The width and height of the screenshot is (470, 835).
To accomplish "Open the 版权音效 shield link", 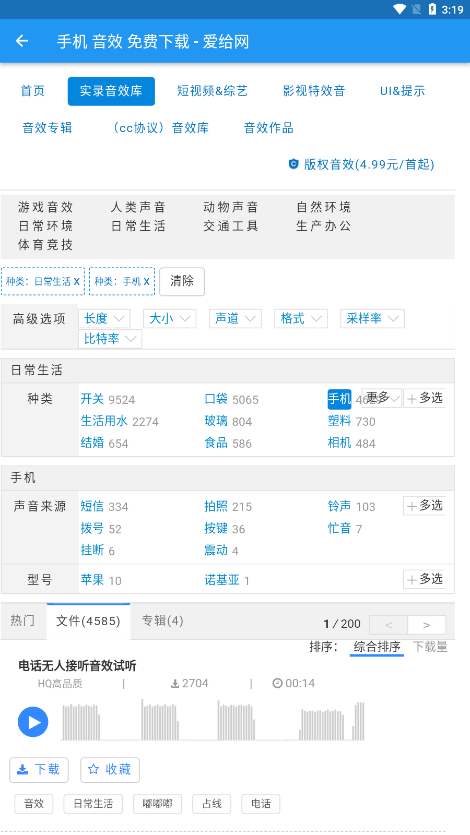I will (361, 164).
